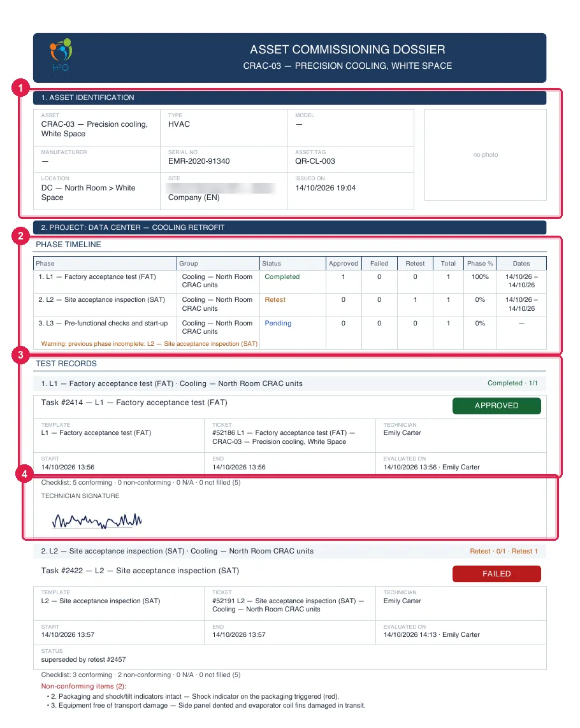Click phase row '1. L1 — Factory acceptance test (FAT)'

tap(97, 276)
